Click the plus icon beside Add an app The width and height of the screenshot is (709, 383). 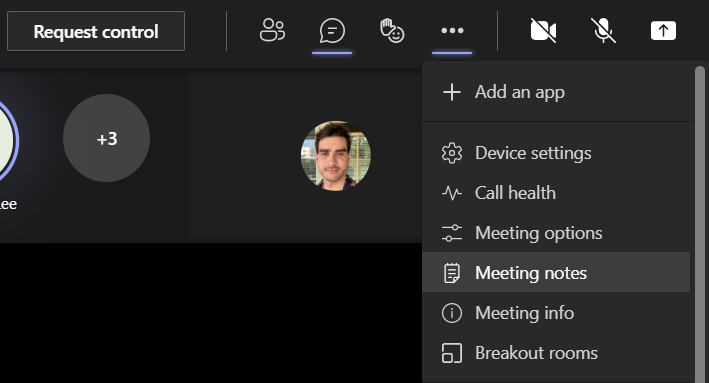452,92
